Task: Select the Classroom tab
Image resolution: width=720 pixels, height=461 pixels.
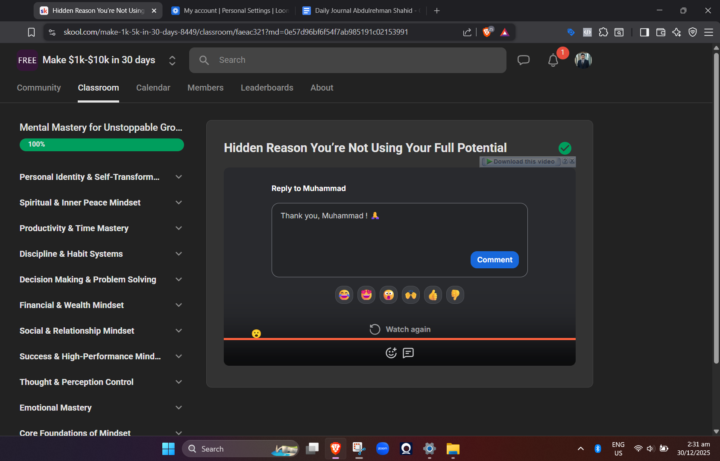Action: point(98,88)
